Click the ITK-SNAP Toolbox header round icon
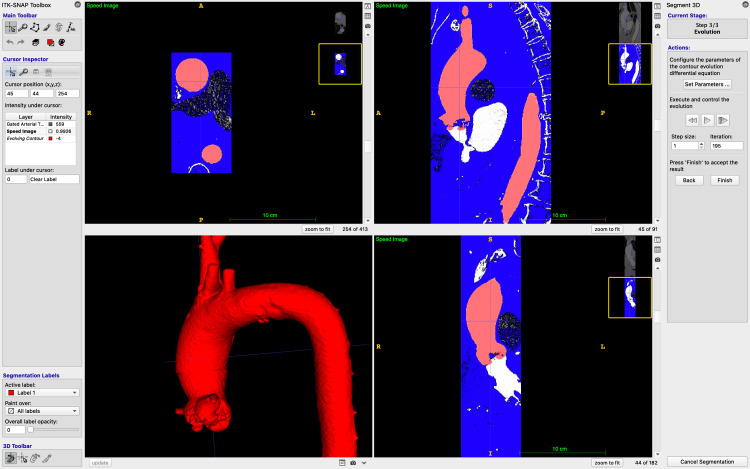The width and height of the screenshot is (750, 469). 77,4
